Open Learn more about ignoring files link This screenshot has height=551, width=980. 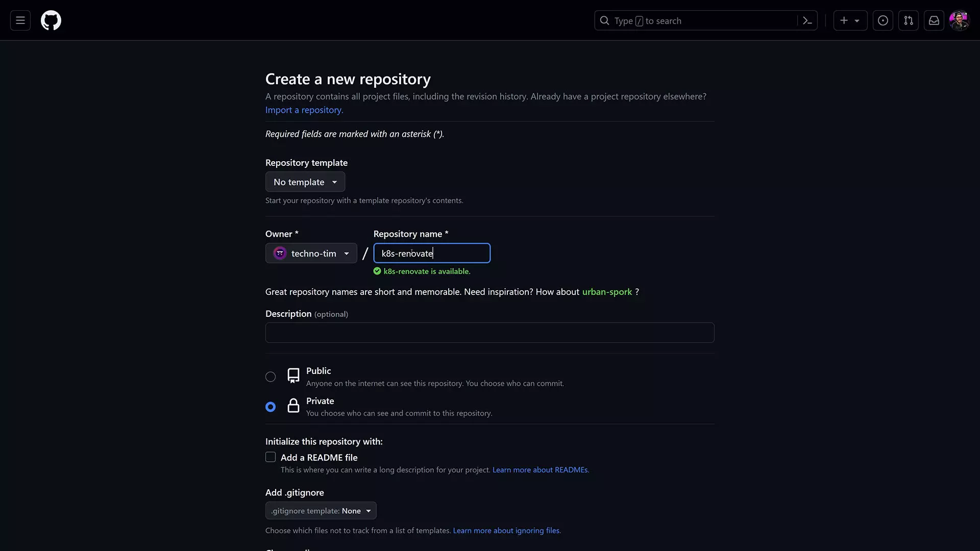pyautogui.click(x=506, y=531)
